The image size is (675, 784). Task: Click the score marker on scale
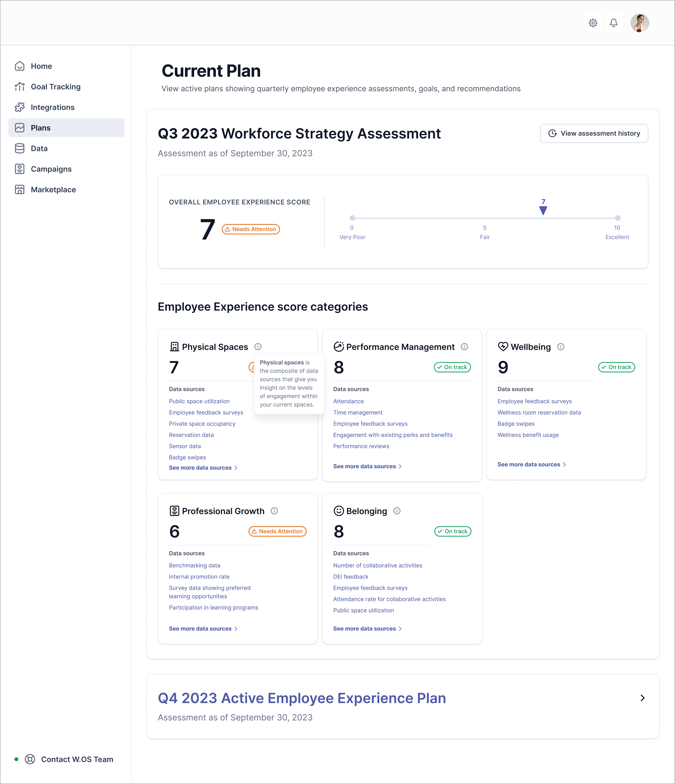coord(543,211)
